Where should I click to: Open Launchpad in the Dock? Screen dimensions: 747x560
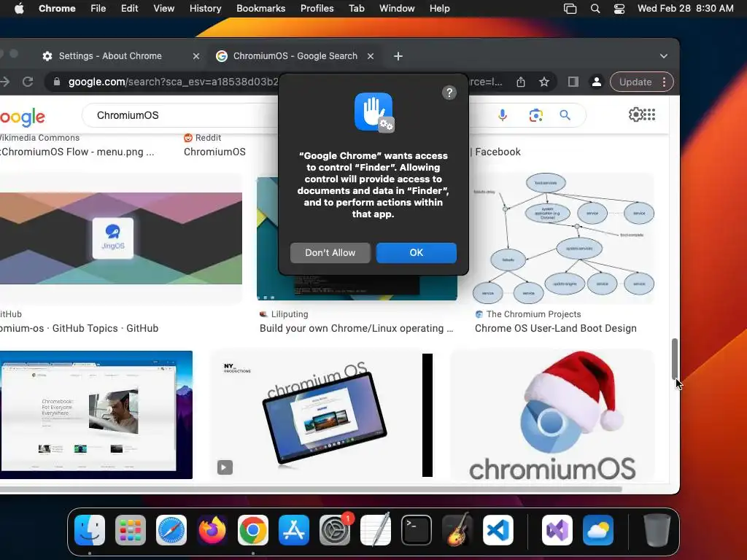tap(131, 530)
